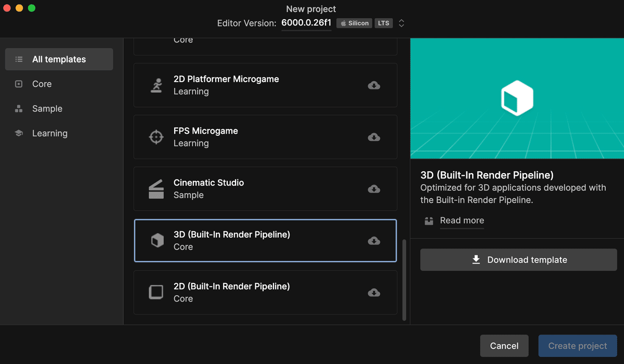Click the Download template button
The image size is (624, 364).
pos(518,259)
